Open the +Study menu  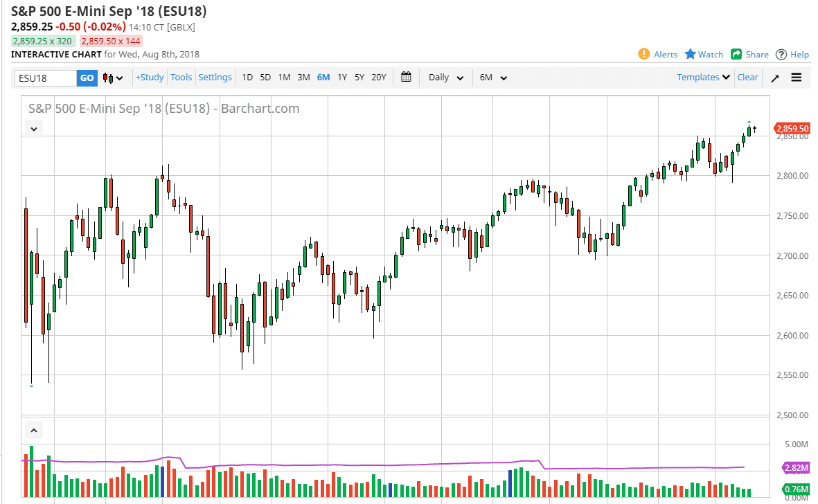pos(150,78)
